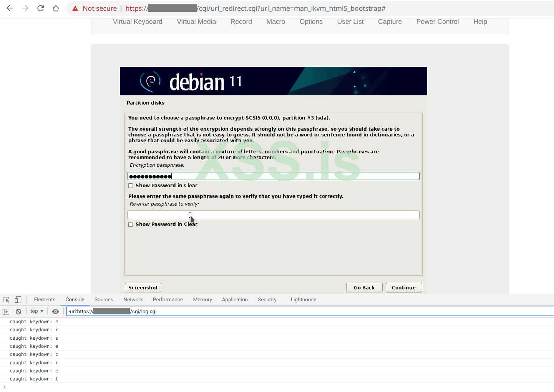
Task: Open the Options menu
Action: point(311,22)
